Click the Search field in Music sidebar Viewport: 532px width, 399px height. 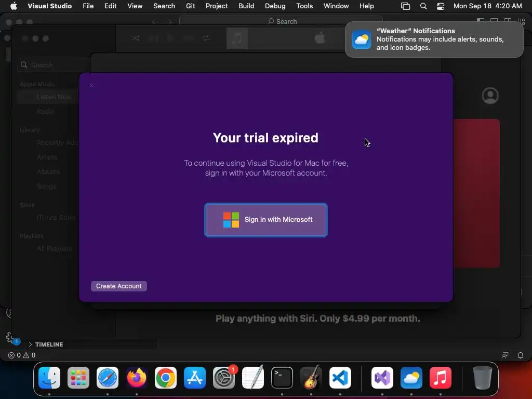point(54,65)
